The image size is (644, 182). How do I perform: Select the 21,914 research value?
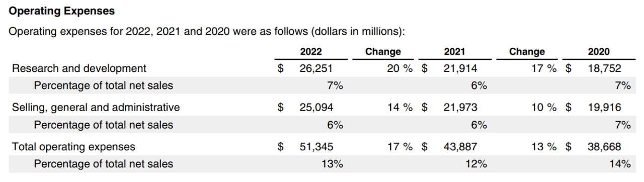click(460, 68)
